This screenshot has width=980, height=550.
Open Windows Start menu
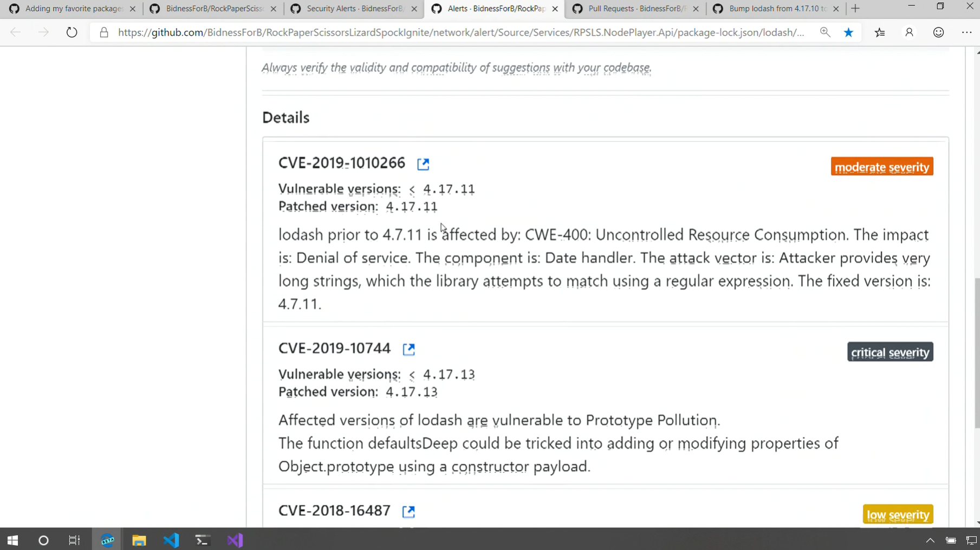pyautogui.click(x=12, y=540)
